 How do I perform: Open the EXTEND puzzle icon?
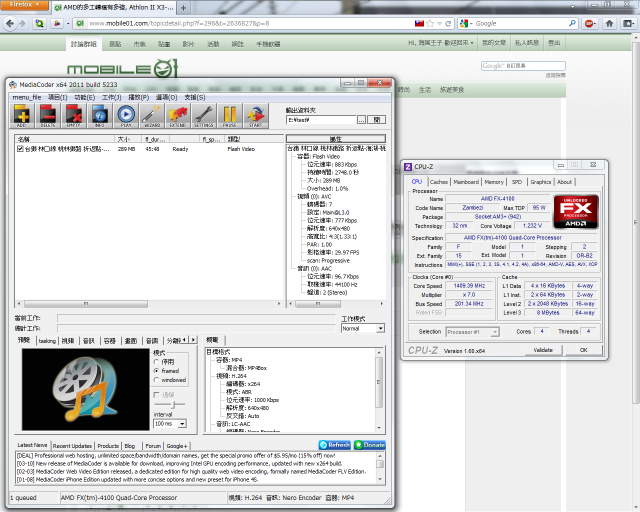[178, 116]
